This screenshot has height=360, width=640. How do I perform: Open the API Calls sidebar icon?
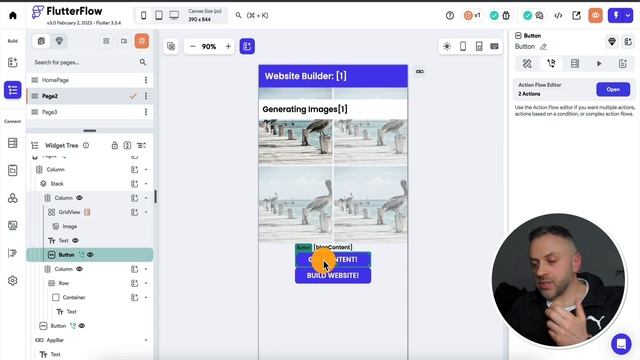(13, 170)
